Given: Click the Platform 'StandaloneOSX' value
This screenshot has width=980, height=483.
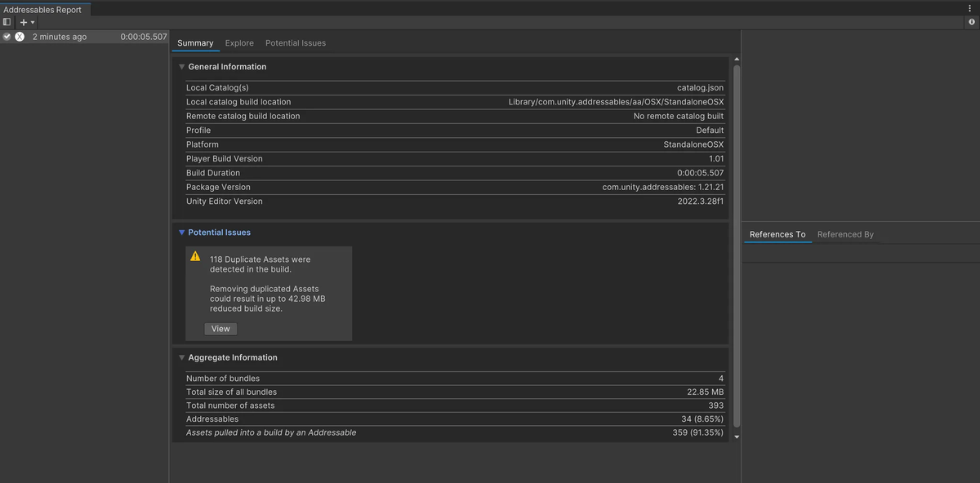Looking at the screenshot, I should point(693,144).
